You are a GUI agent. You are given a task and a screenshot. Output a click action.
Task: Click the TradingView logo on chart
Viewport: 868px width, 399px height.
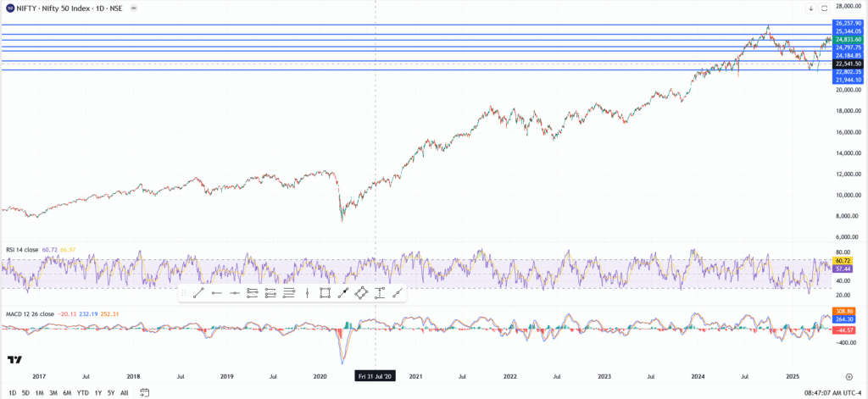click(14, 359)
